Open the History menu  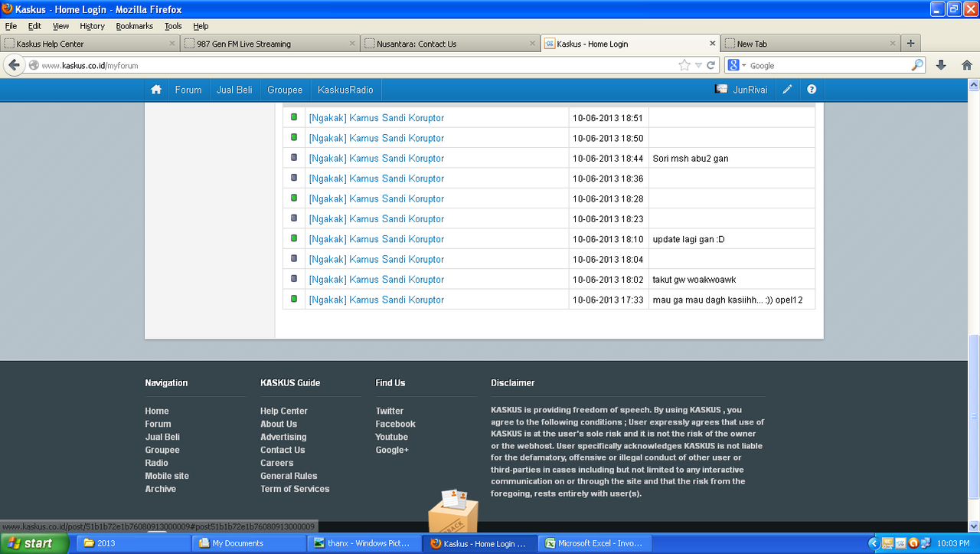92,26
